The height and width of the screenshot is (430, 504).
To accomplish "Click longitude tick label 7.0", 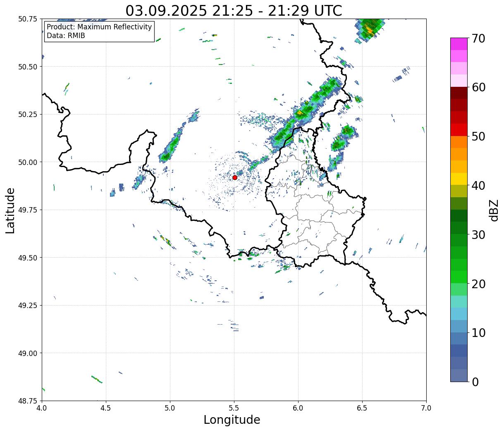I will [x=426, y=408].
